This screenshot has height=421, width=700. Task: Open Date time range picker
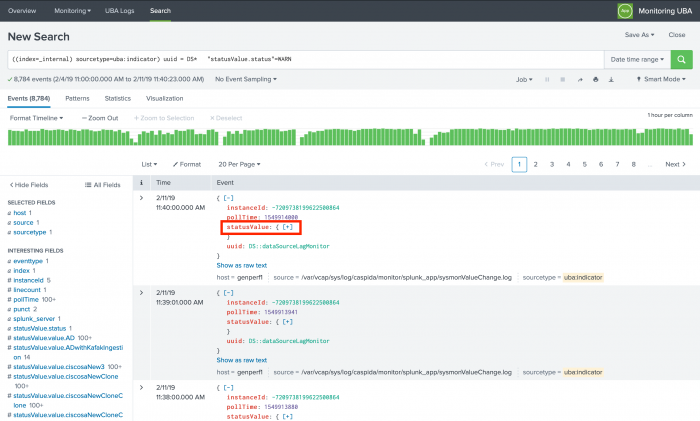tap(637, 59)
